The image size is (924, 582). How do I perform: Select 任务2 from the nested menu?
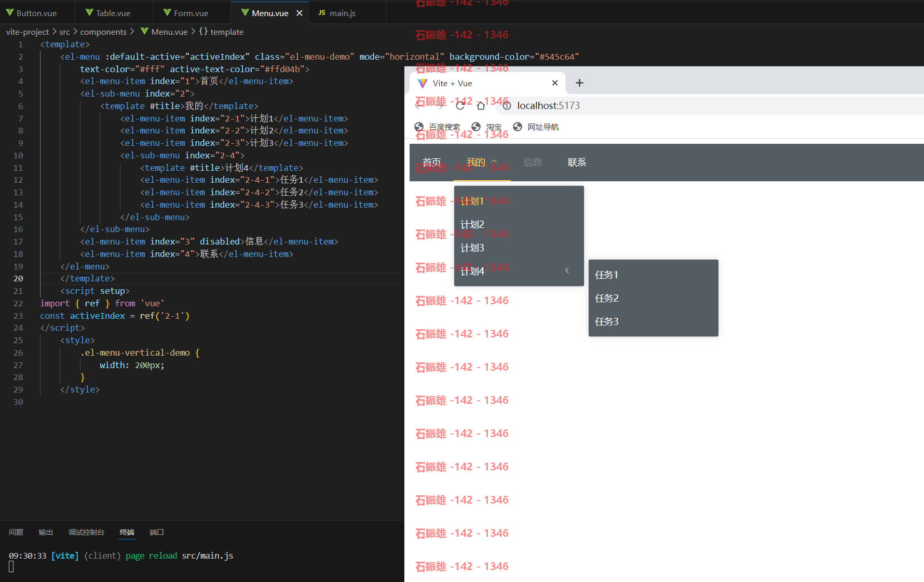tap(654, 298)
